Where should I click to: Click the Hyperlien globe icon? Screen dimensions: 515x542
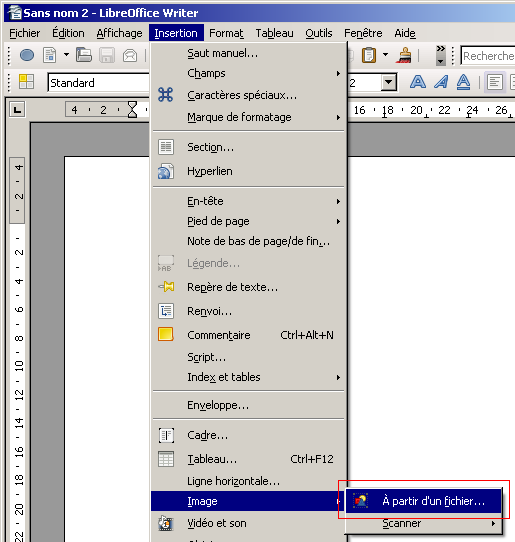166,171
